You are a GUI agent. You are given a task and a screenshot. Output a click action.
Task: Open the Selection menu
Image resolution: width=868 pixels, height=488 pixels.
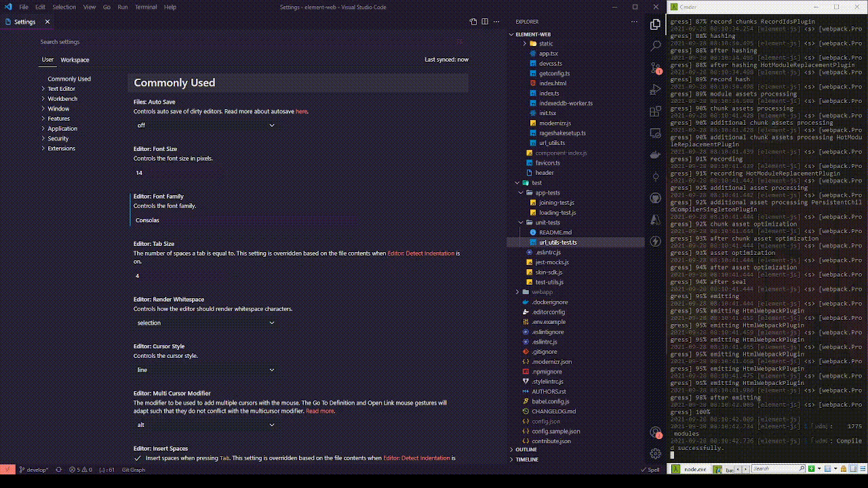click(64, 7)
